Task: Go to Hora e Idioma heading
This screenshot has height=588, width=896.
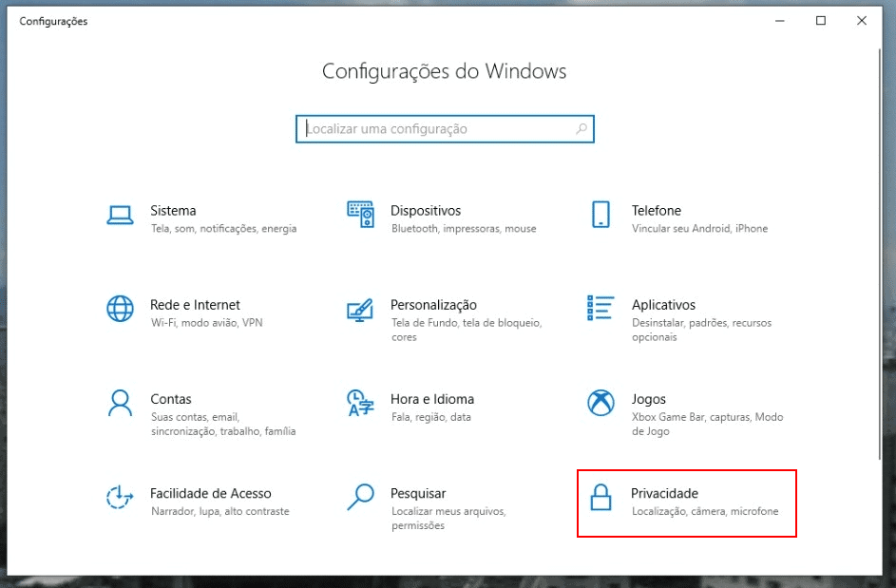Action: (432, 399)
